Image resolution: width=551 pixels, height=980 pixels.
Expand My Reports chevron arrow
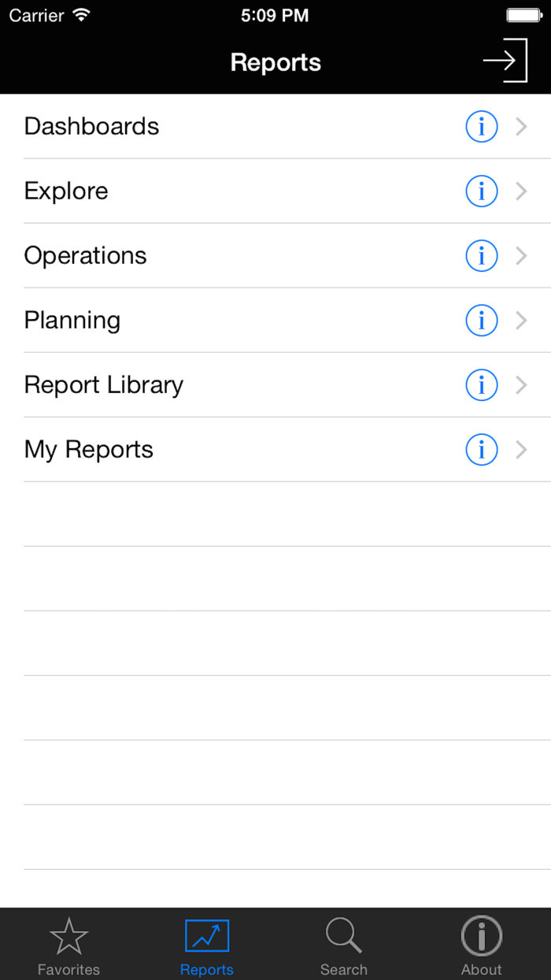[x=521, y=450]
